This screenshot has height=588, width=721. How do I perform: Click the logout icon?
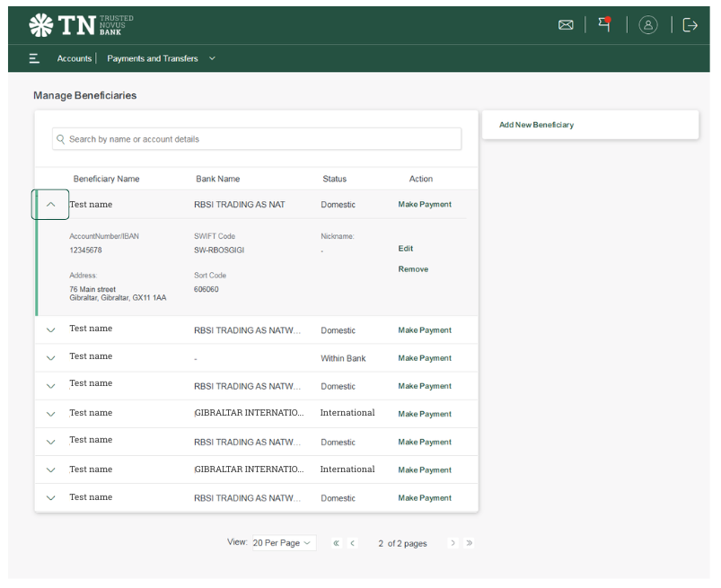[690, 25]
